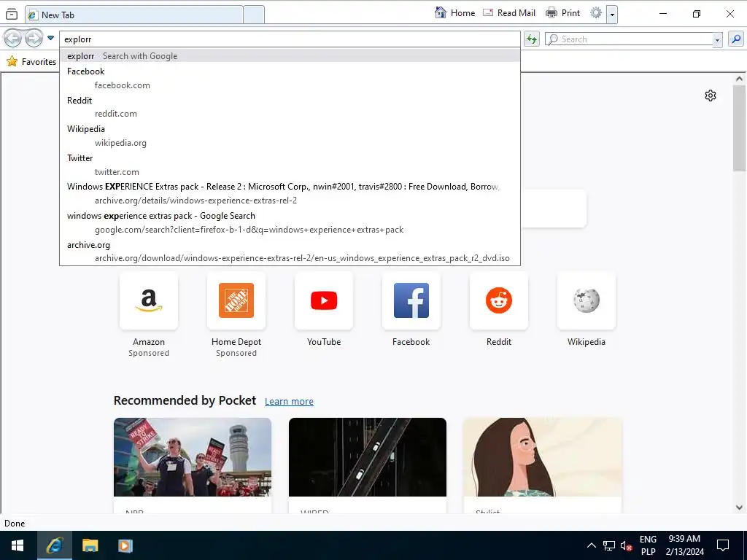The height and width of the screenshot is (560, 747).
Task: Click the Print toolbar button
Action: coord(562,13)
